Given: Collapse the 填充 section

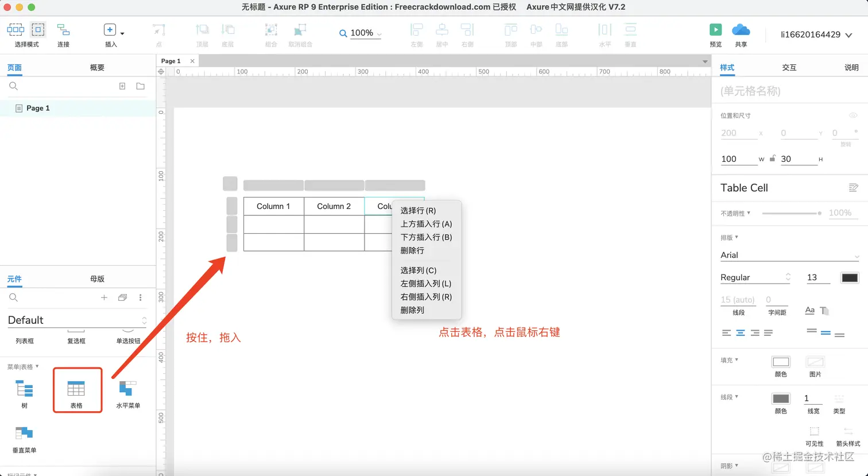Looking at the screenshot, I should tap(730, 360).
